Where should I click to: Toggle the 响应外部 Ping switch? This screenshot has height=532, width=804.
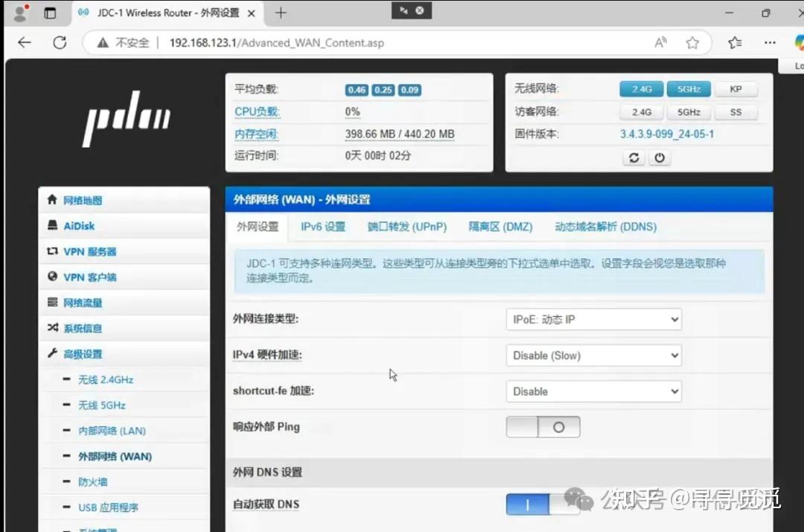543,426
